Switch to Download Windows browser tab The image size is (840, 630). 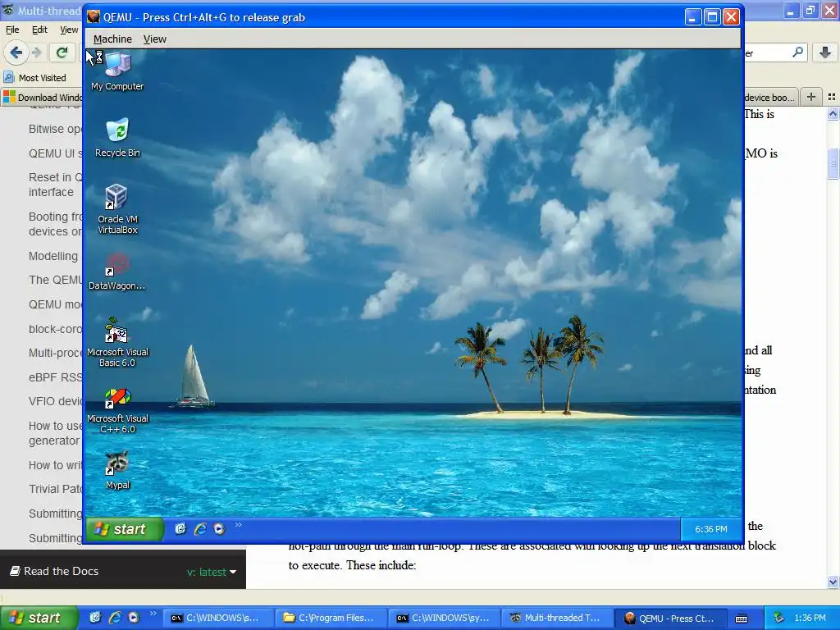pyautogui.click(x=43, y=98)
